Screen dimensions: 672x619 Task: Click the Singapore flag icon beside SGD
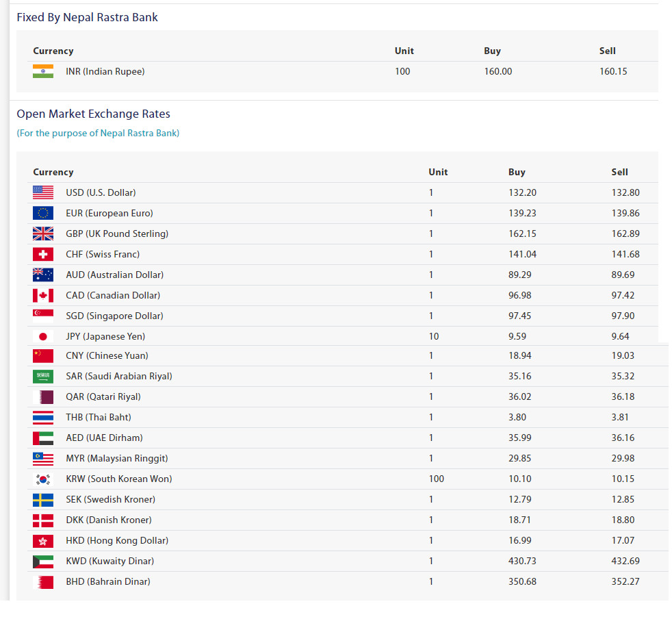coord(43,316)
